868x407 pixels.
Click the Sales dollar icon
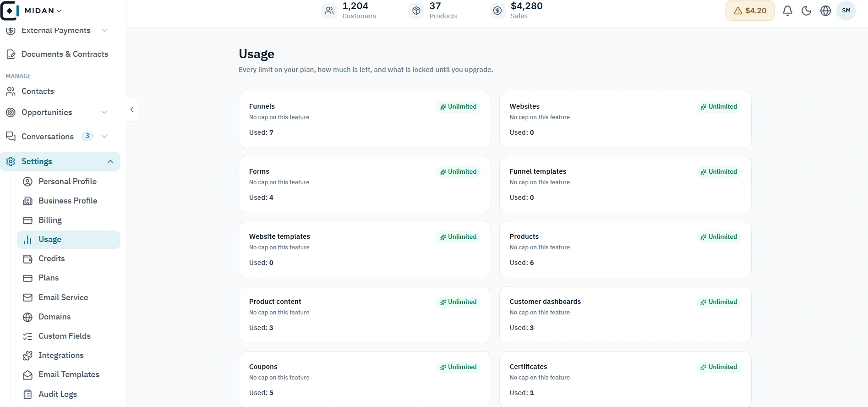(497, 11)
